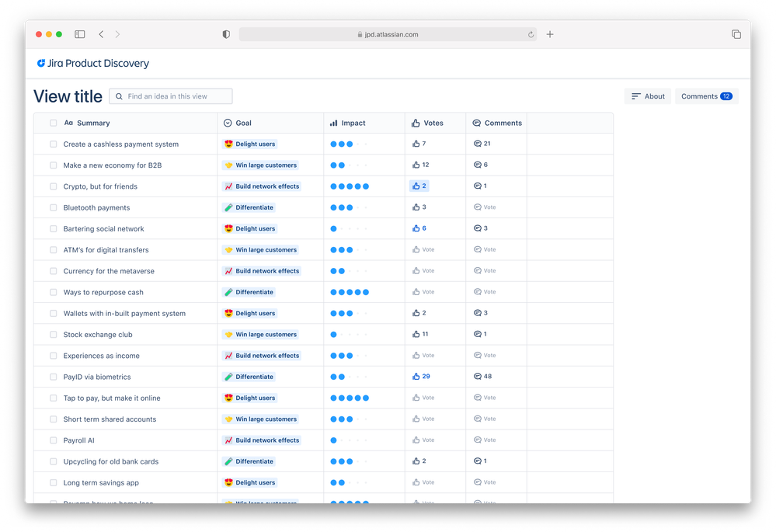The width and height of the screenshot is (776, 532).
Task: Open the idea Stock exchange club
Action: tap(98, 335)
